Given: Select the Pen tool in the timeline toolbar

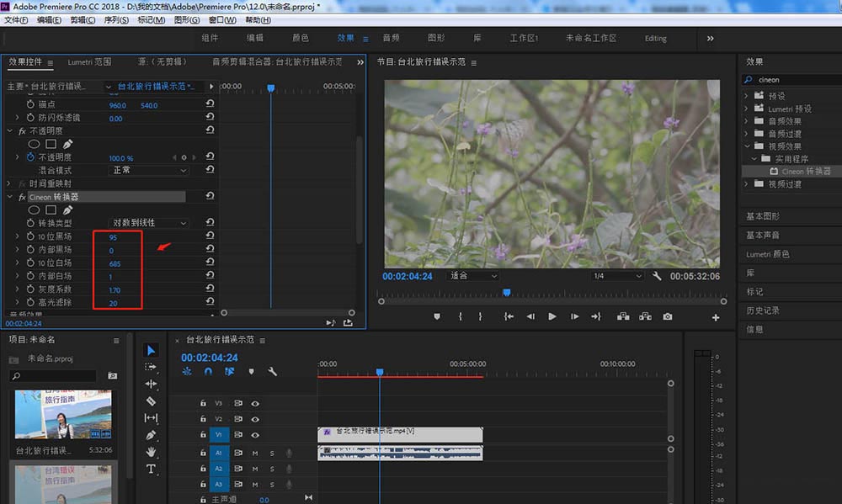Looking at the screenshot, I should pyautogui.click(x=151, y=435).
